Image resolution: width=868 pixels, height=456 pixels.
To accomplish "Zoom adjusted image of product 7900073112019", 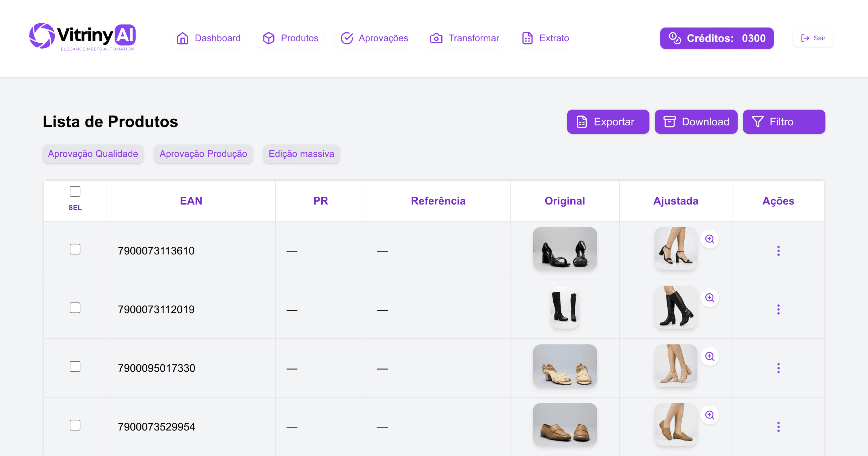I will (710, 298).
